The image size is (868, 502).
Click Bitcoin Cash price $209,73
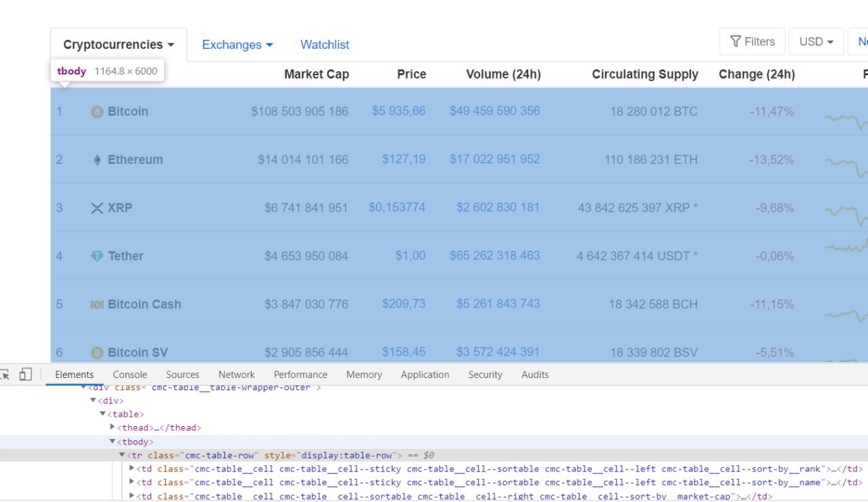(404, 304)
